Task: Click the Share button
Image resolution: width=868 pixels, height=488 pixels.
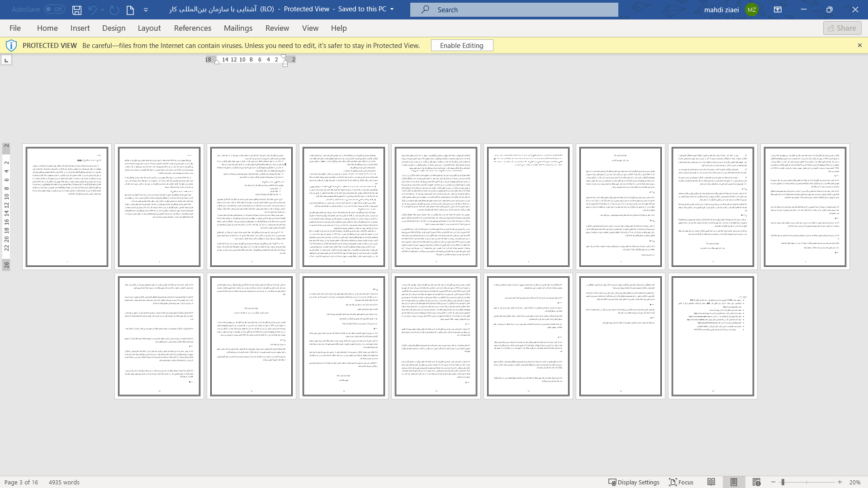Action: point(842,28)
